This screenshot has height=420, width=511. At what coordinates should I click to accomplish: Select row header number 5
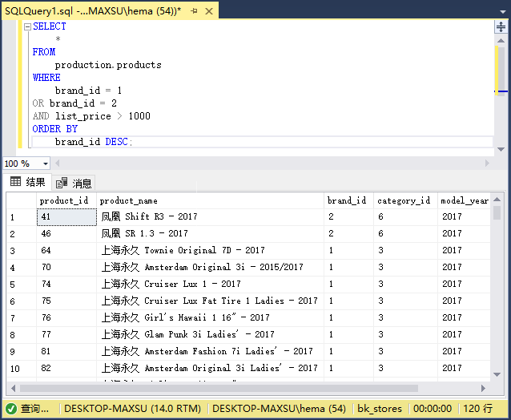22,285
